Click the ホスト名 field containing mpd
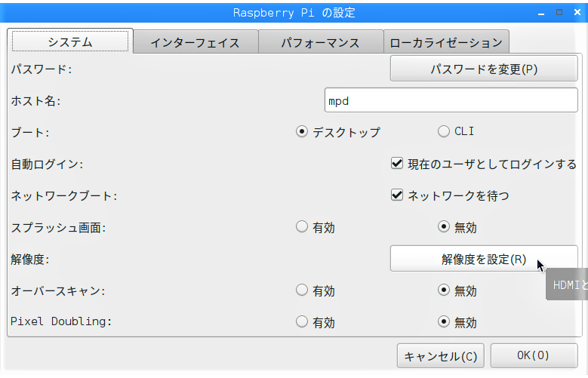Screen dimensions: 588x378 click(451, 100)
